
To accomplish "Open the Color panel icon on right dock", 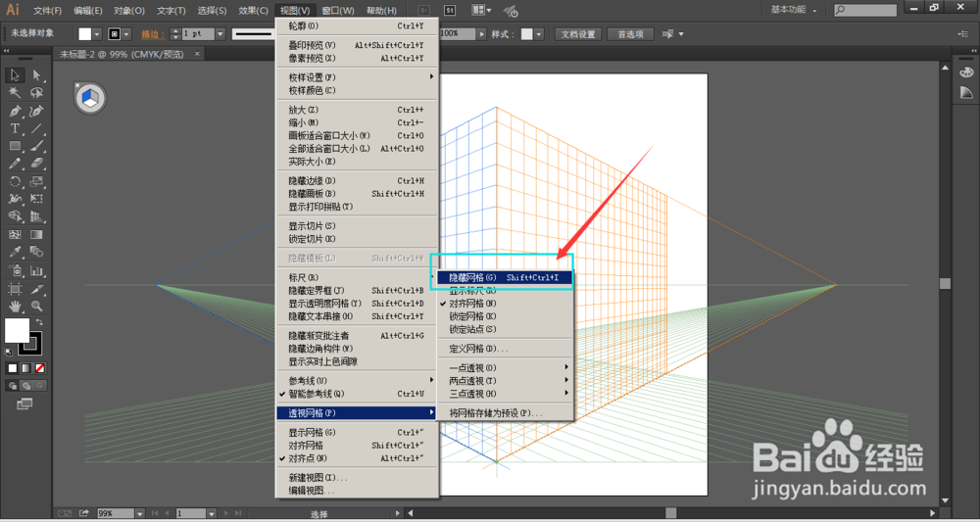I will click(966, 71).
